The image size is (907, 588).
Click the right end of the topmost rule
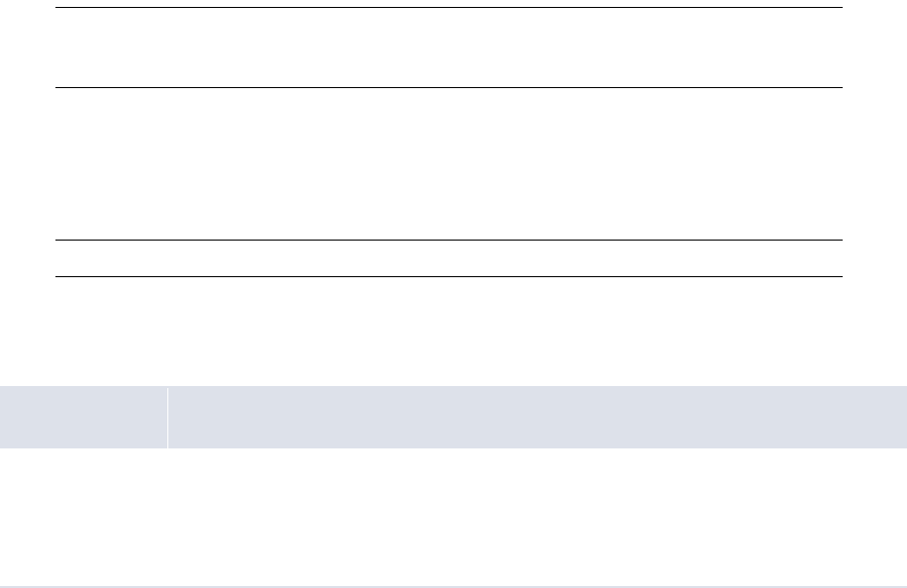[x=839, y=8]
